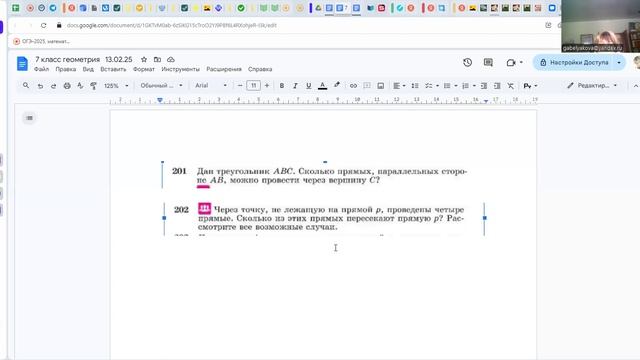Open version history clock icon
The image size is (640, 360).
pyautogui.click(x=467, y=62)
